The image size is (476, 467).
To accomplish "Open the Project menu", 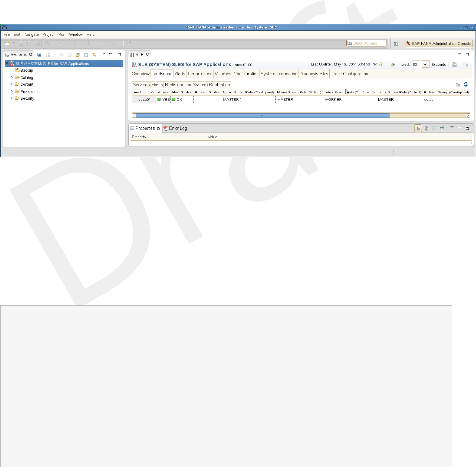I will click(x=49, y=35).
